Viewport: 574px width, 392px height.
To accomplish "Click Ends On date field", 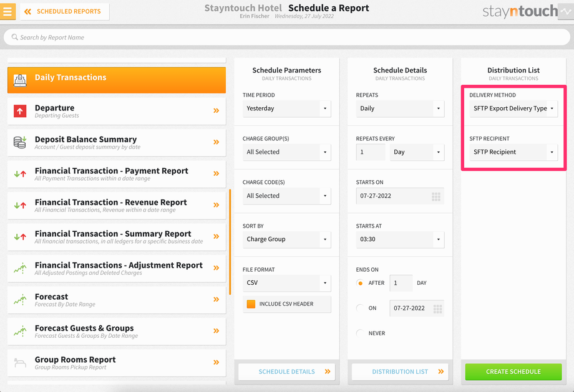I will [417, 308].
